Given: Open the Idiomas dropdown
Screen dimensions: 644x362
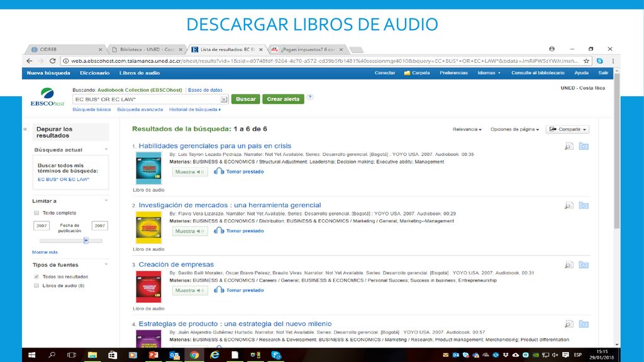Looking at the screenshot, I should tap(489, 73).
